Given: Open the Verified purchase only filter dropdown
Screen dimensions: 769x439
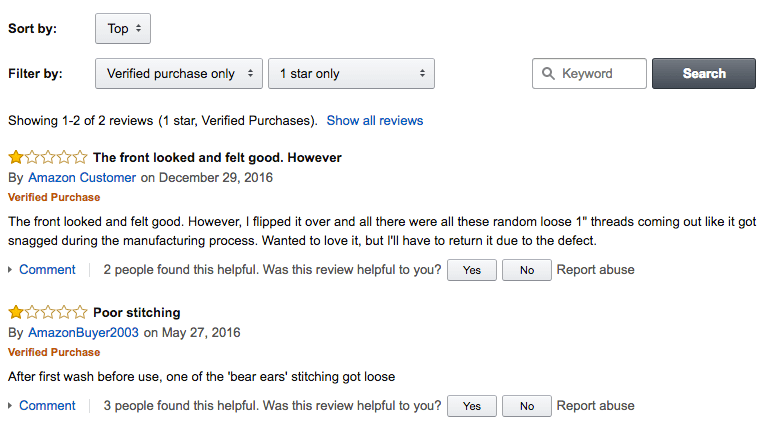Looking at the screenshot, I should coord(179,74).
